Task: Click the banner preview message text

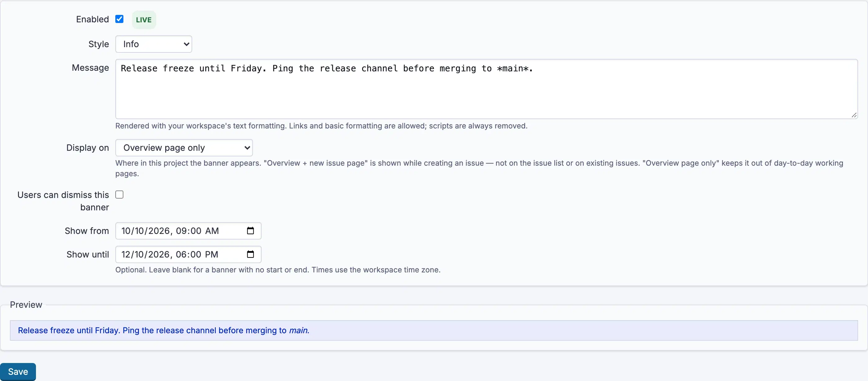Action: 163,330
